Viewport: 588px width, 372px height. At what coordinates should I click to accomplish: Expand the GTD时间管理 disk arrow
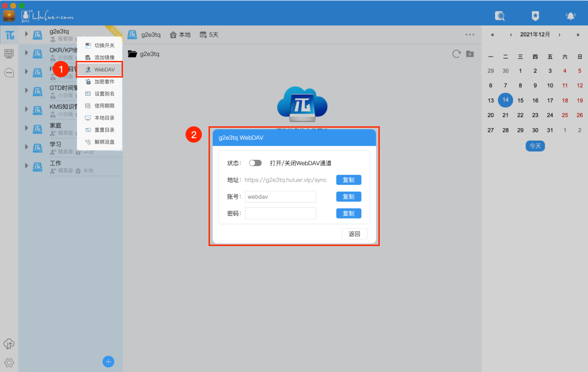pyautogui.click(x=26, y=90)
